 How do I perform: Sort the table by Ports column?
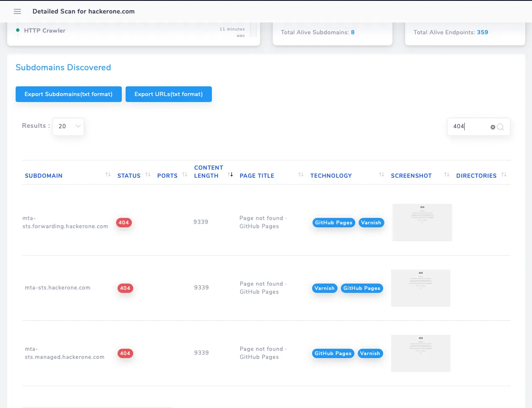click(x=185, y=174)
